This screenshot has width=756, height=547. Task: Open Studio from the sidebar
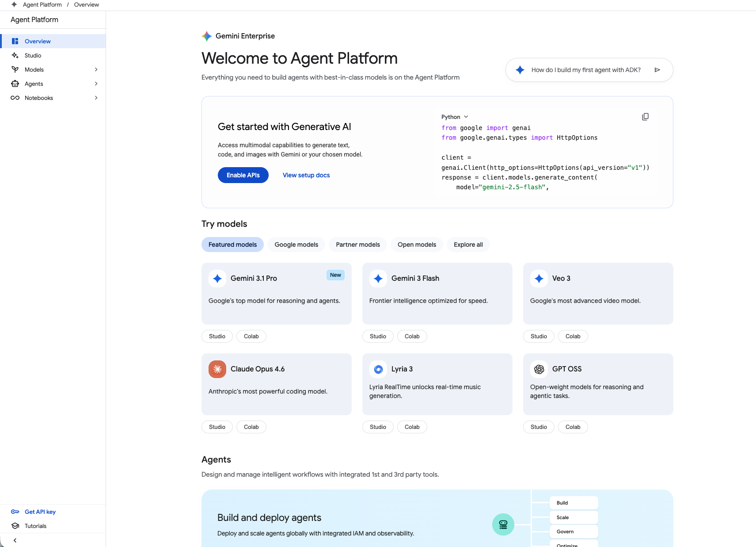[x=32, y=55]
